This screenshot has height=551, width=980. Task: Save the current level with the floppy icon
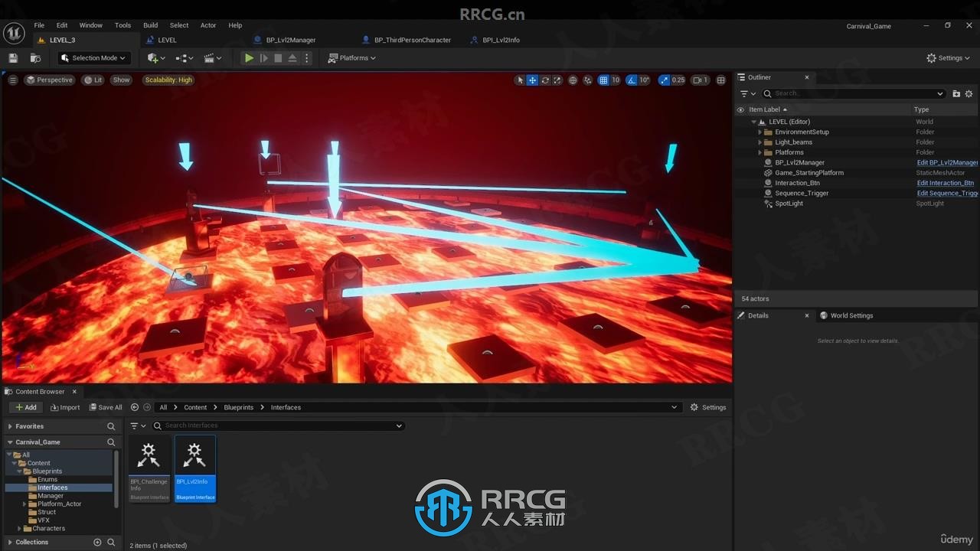pyautogui.click(x=13, y=58)
